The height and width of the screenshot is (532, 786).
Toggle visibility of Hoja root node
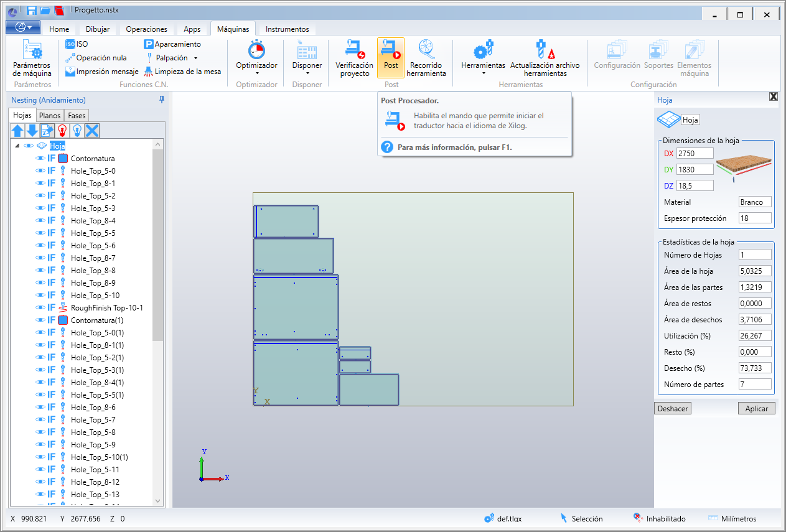[28, 146]
